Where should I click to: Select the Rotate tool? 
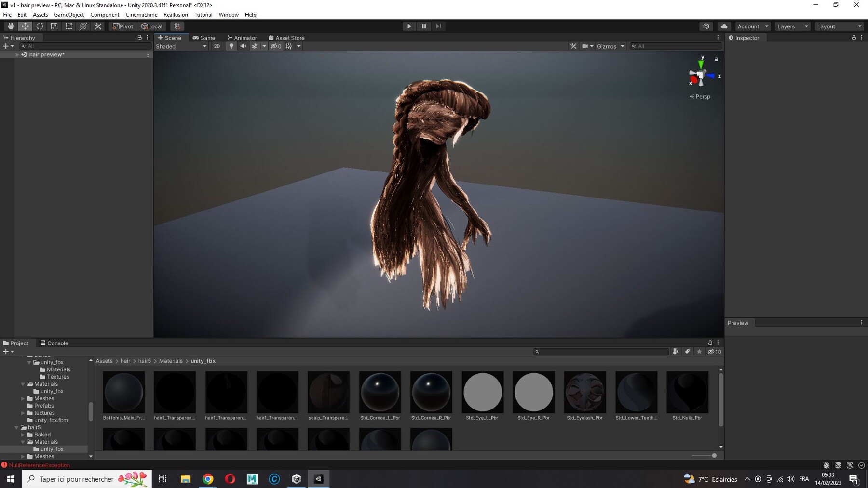click(40, 26)
